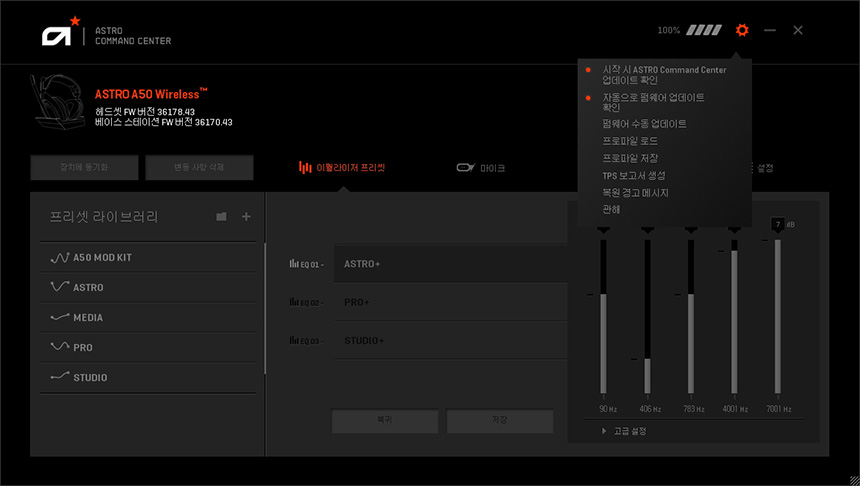
Task: Select EQ 03 STUDIO+ slot
Action: click(x=451, y=341)
